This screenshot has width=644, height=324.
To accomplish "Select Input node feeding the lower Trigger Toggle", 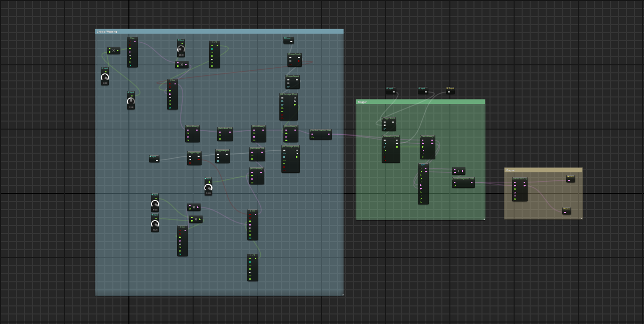I will [154, 159].
